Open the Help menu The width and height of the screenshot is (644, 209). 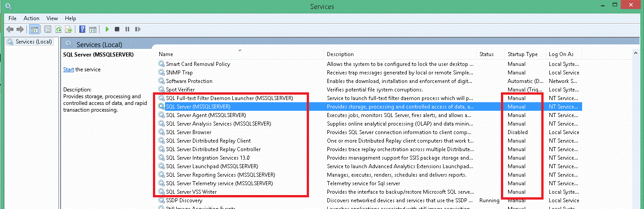pos(70,18)
